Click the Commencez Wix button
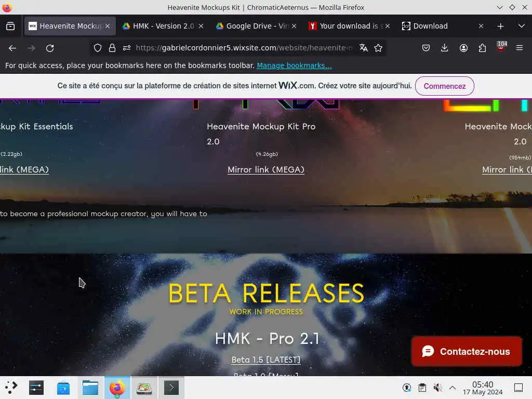The image size is (532, 399). coord(445,86)
